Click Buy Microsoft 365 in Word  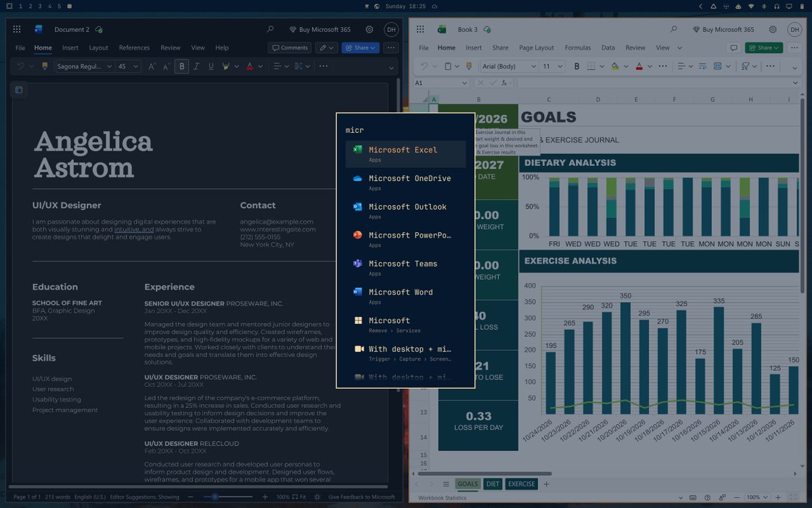[319, 30]
